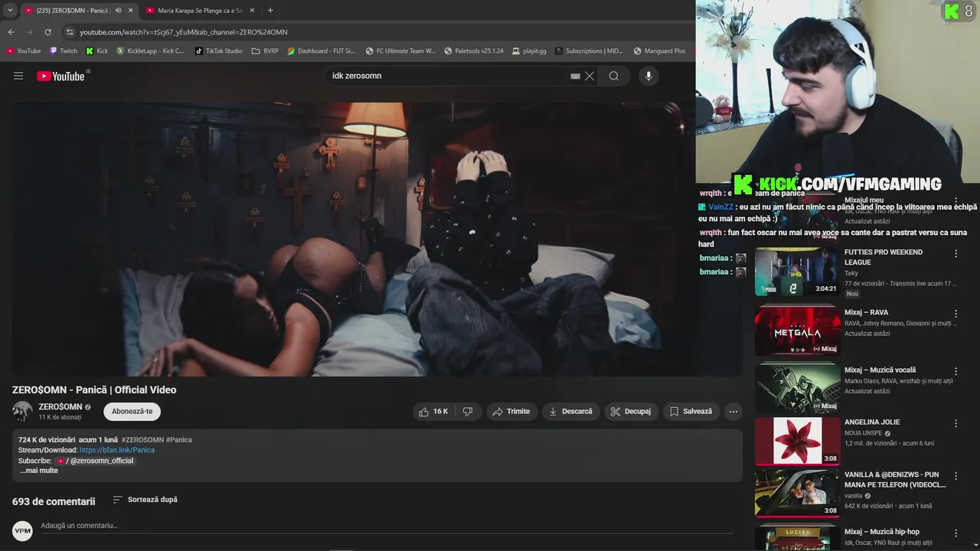
Task: Click the Abonează-te subscribe button
Action: tap(132, 411)
